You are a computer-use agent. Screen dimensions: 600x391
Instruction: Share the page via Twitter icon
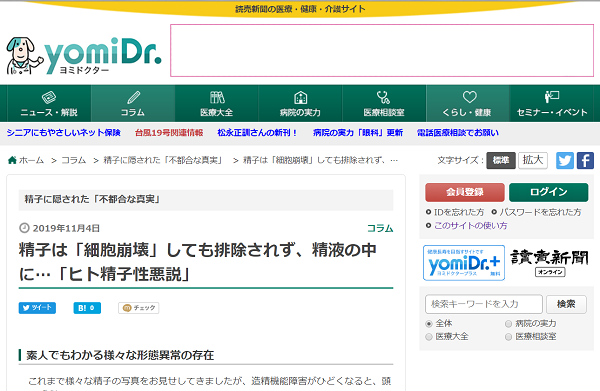(565, 160)
